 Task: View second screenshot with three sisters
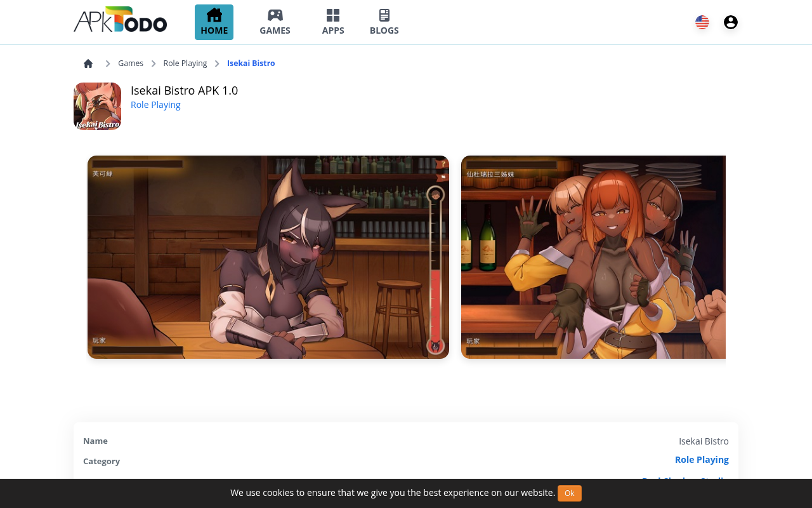pos(593,257)
